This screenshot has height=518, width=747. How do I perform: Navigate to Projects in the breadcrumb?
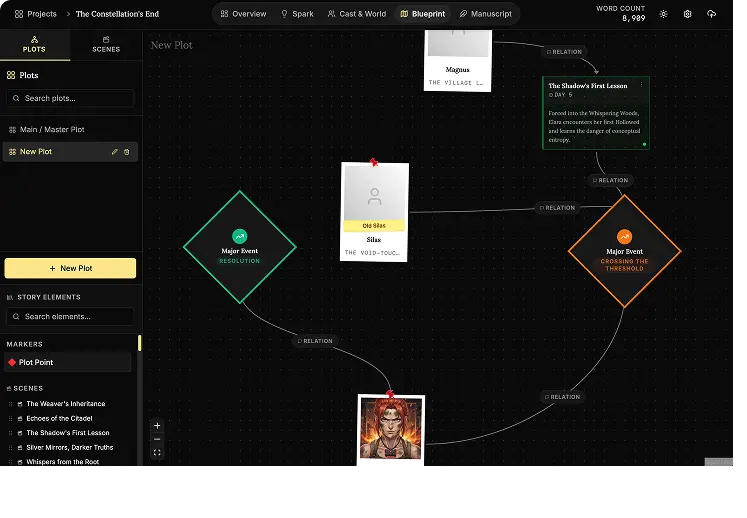(x=35, y=14)
